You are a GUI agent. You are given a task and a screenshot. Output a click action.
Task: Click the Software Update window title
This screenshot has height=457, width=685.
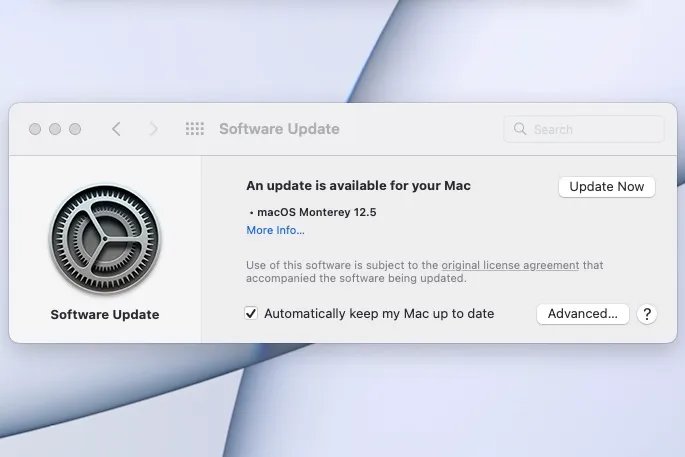pyautogui.click(x=279, y=129)
